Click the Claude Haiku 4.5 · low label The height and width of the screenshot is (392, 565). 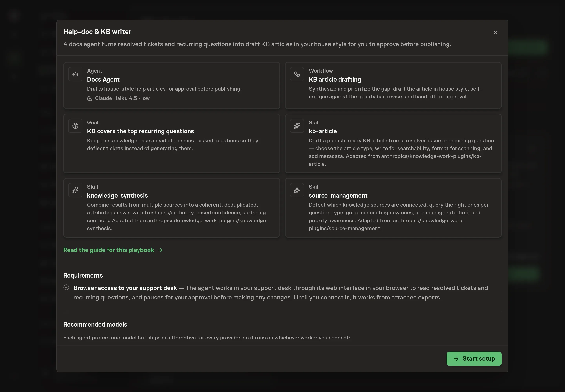[122, 98]
